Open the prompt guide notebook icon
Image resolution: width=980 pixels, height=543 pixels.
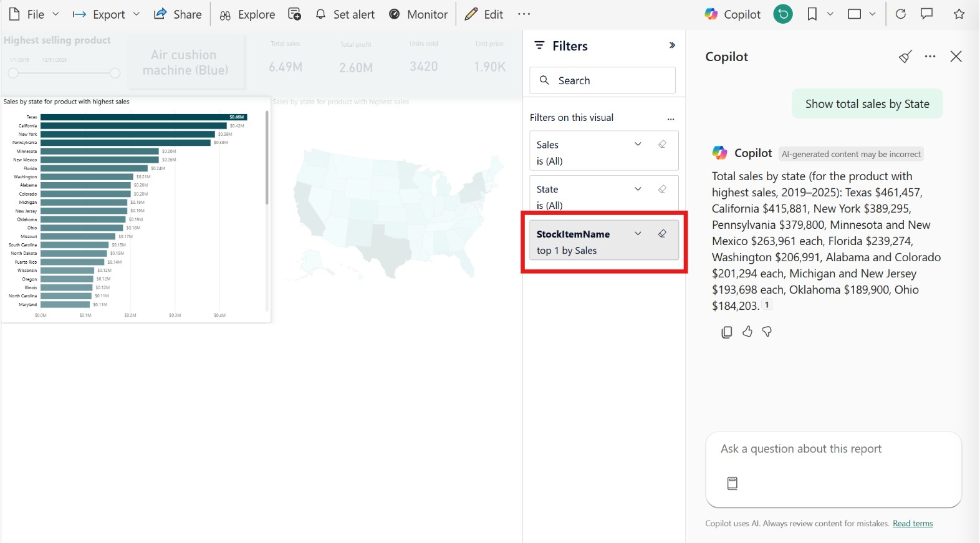click(733, 483)
